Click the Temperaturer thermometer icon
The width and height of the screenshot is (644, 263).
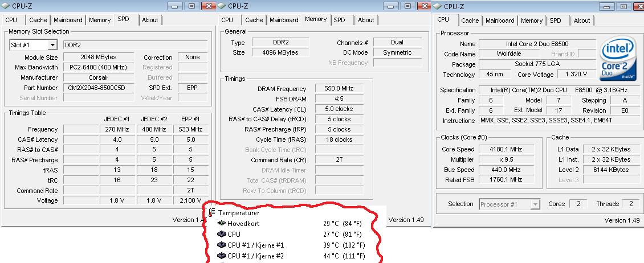tap(212, 212)
